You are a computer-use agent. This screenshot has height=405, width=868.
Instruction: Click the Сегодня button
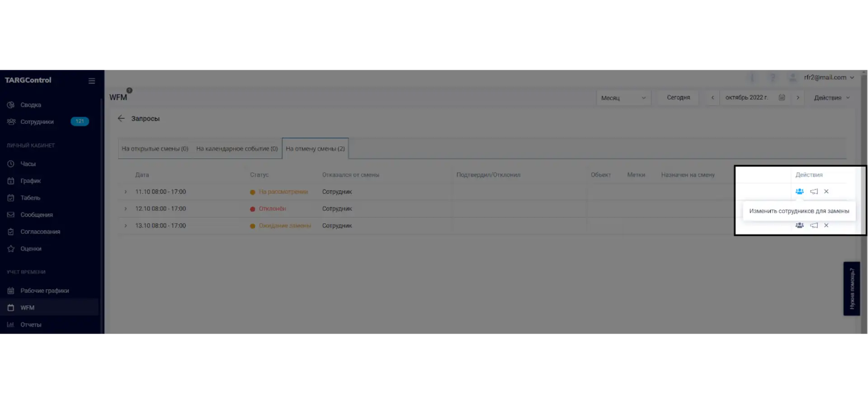point(678,98)
